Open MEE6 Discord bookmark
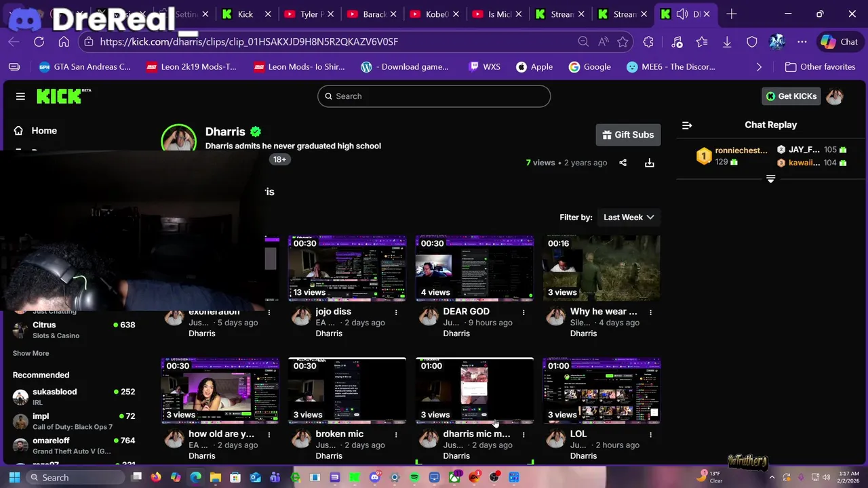The width and height of the screenshot is (868, 488). click(670, 67)
